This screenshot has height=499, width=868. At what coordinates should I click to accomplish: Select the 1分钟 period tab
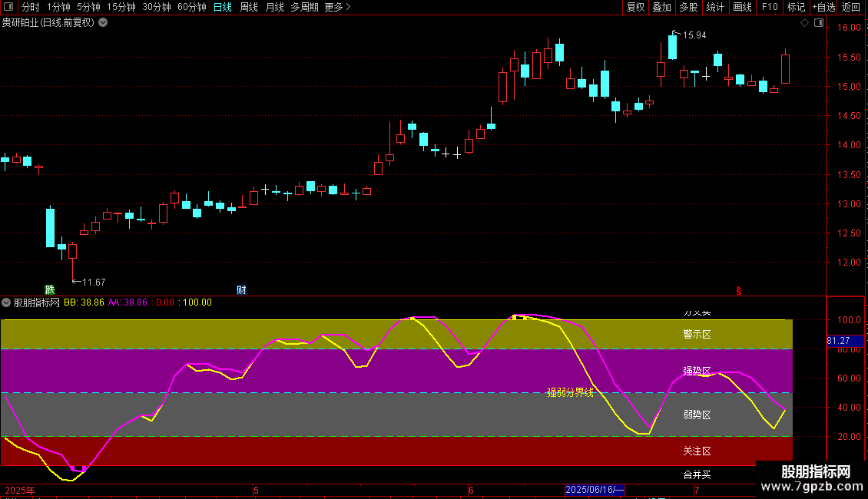click(x=58, y=7)
